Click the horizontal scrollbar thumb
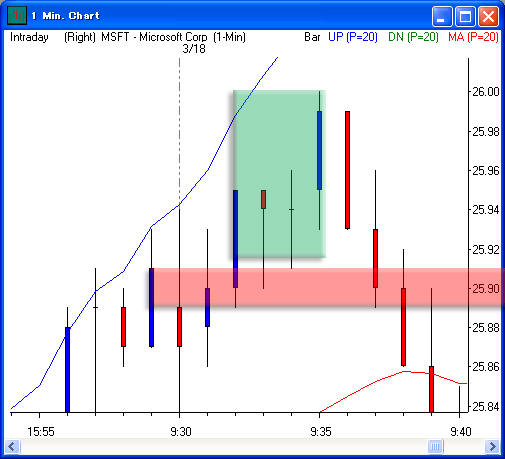The width and height of the screenshot is (505, 459). point(435,446)
